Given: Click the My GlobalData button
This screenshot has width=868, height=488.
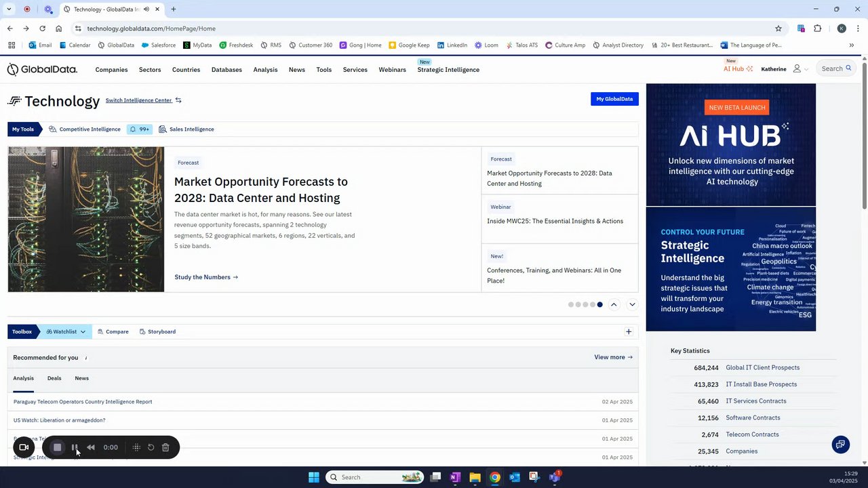Looking at the screenshot, I should click(x=614, y=99).
